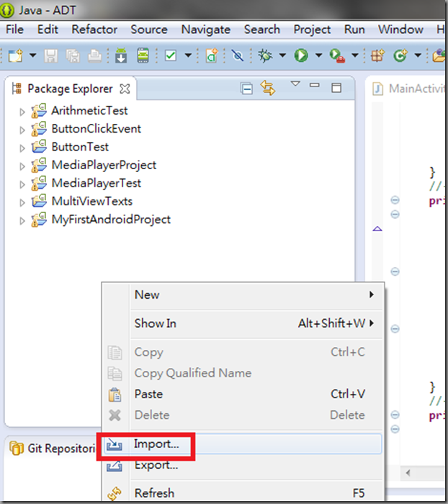Choose Export... from the context menu

pos(243,465)
